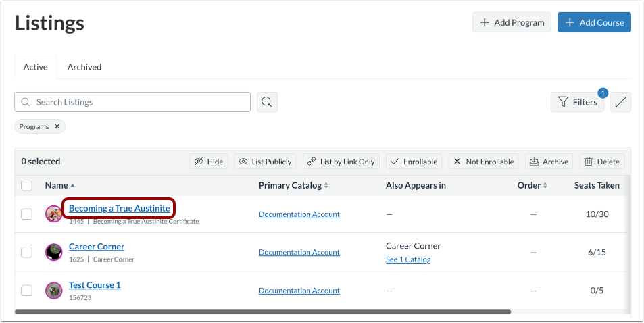Viewport: 644px width, 323px height.
Task: Click the Career Corner thumbnail image
Action: (x=54, y=252)
